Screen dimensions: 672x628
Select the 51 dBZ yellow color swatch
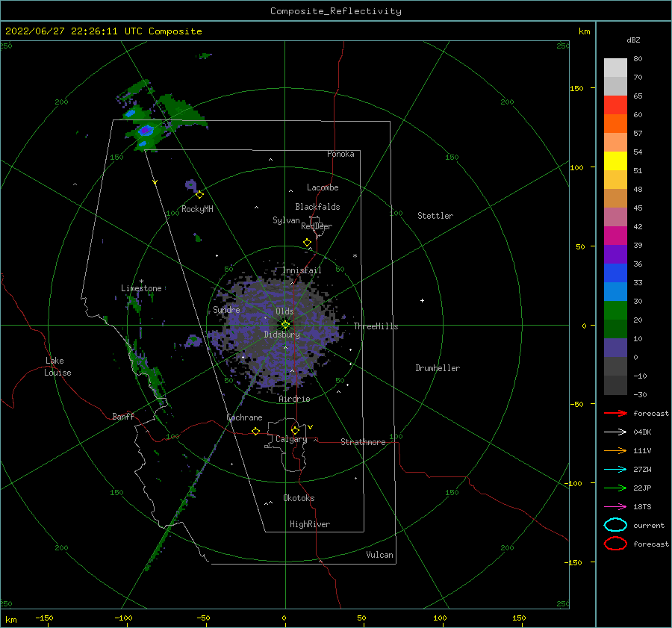point(615,161)
